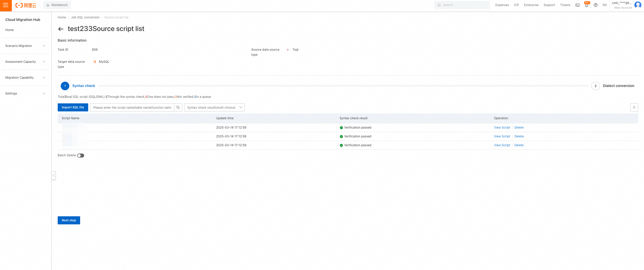Toggle the Batch Delete switch
This screenshot has height=270, width=644.
click(81, 156)
